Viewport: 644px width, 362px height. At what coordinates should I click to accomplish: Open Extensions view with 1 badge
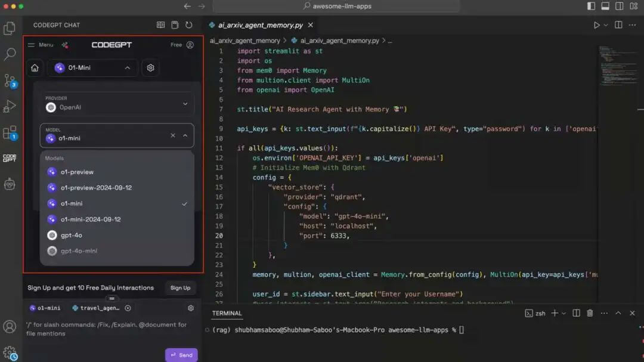click(x=10, y=133)
